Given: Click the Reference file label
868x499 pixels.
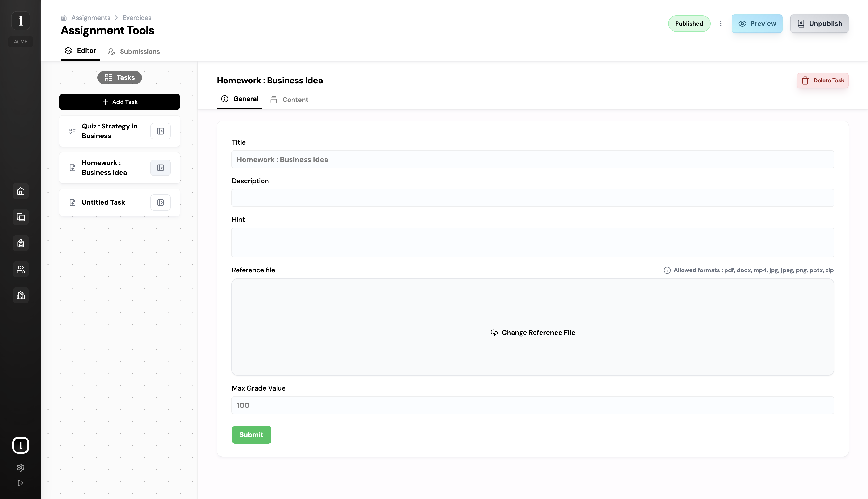Looking at the screenshot, I should pos(253,270).
